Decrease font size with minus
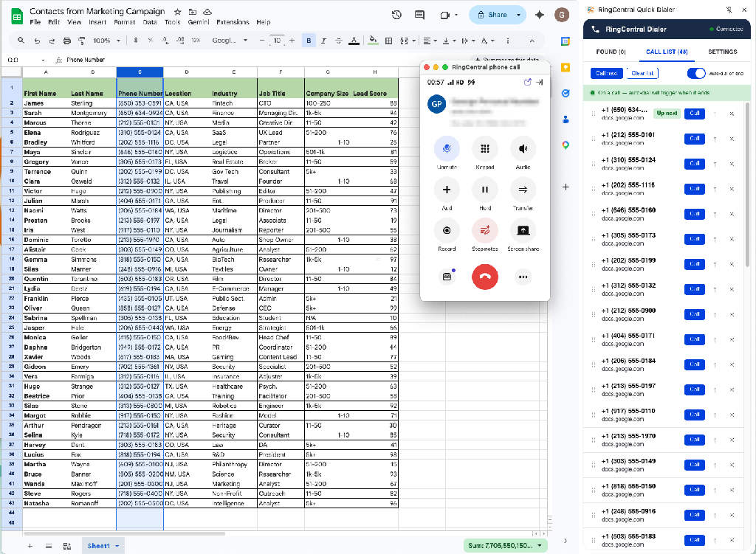Viewport: 756px width, 554px height. (x=262, y=41)
